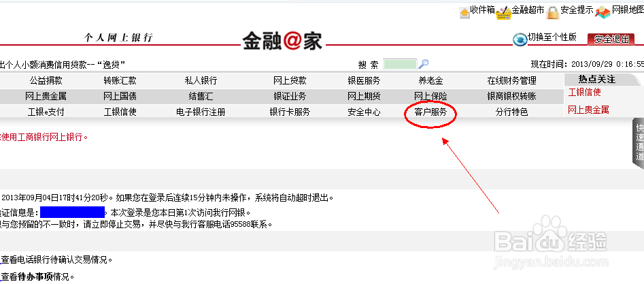
Task: Open 工银信使 in the navigation menu
Action: click(x=120, y=112)
